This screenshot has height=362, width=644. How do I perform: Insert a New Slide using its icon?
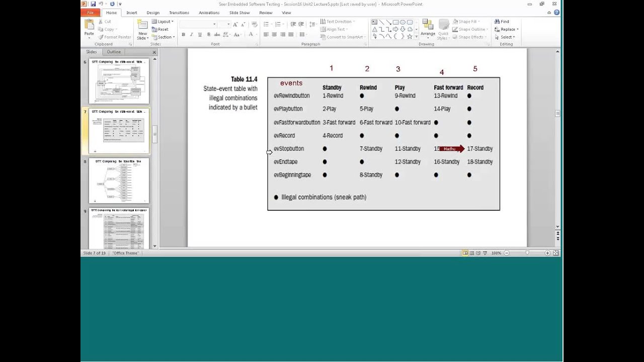tap(143, 25)
